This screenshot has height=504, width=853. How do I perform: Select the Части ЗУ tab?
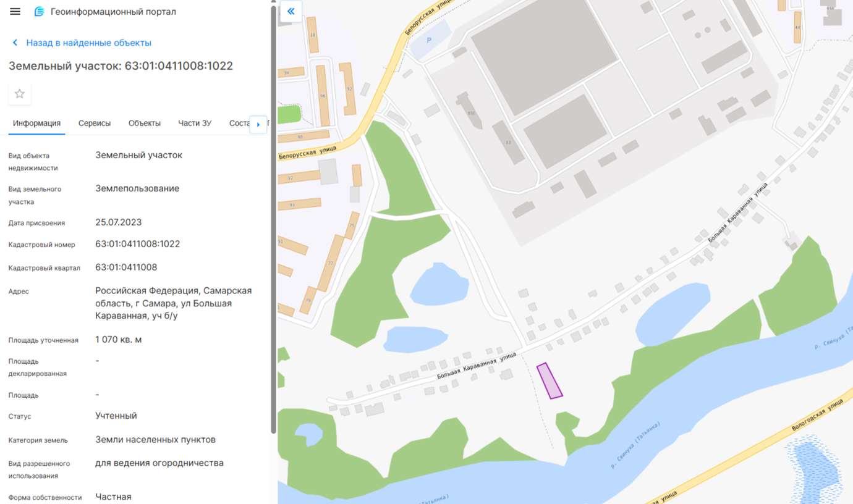(x=195, y=123)
